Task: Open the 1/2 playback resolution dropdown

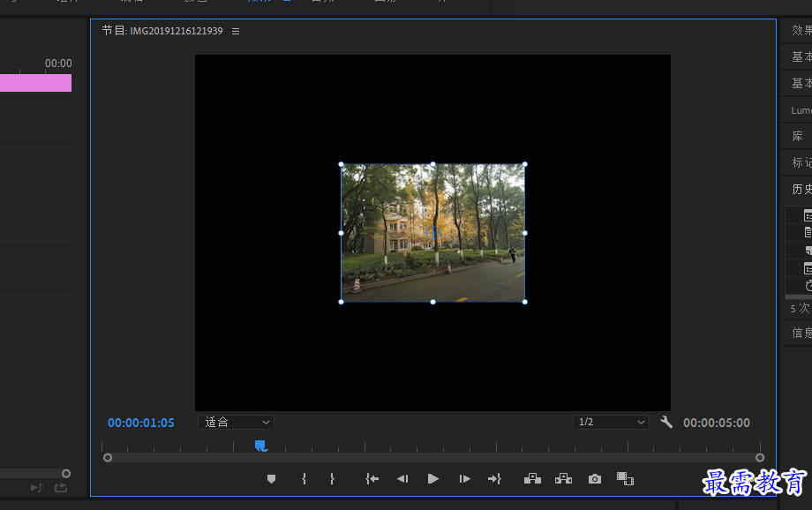Action: (x=611, y=422)
